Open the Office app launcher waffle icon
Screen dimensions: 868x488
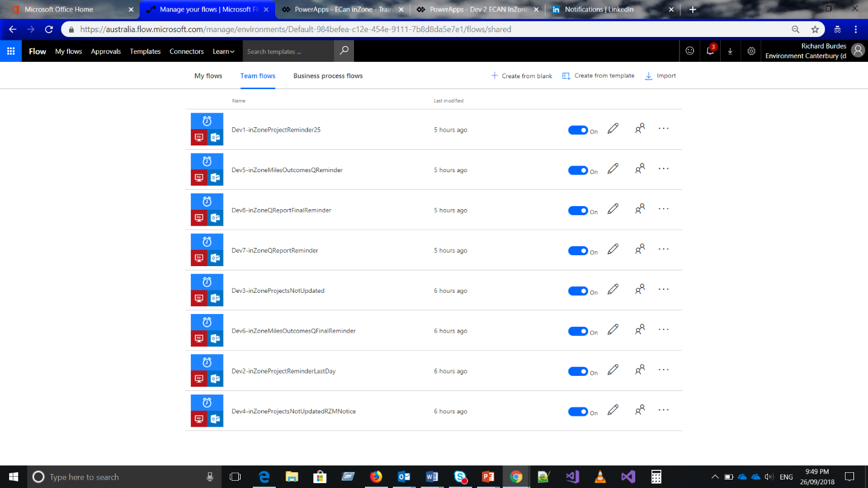(x=10, y=51)
